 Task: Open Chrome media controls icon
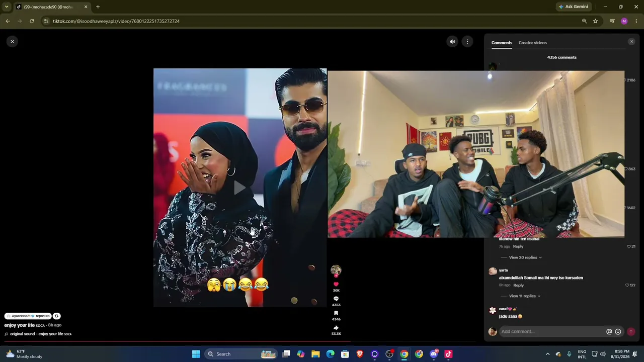pos(612,21)
